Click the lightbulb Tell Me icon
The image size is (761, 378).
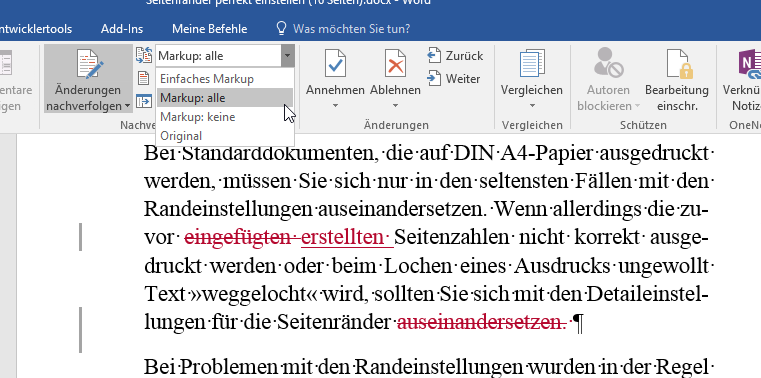281,29
